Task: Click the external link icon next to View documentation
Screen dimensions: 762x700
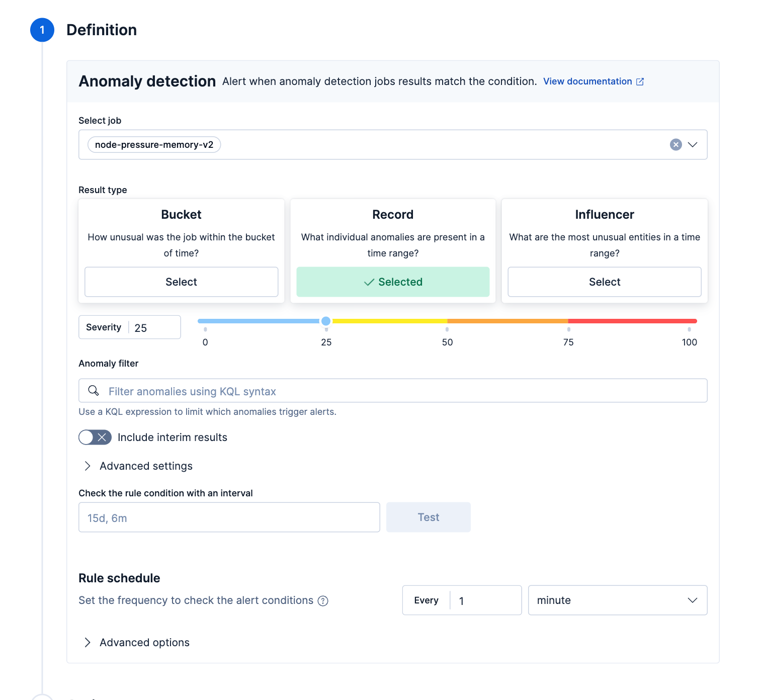Action: click(x=640, y=81)
